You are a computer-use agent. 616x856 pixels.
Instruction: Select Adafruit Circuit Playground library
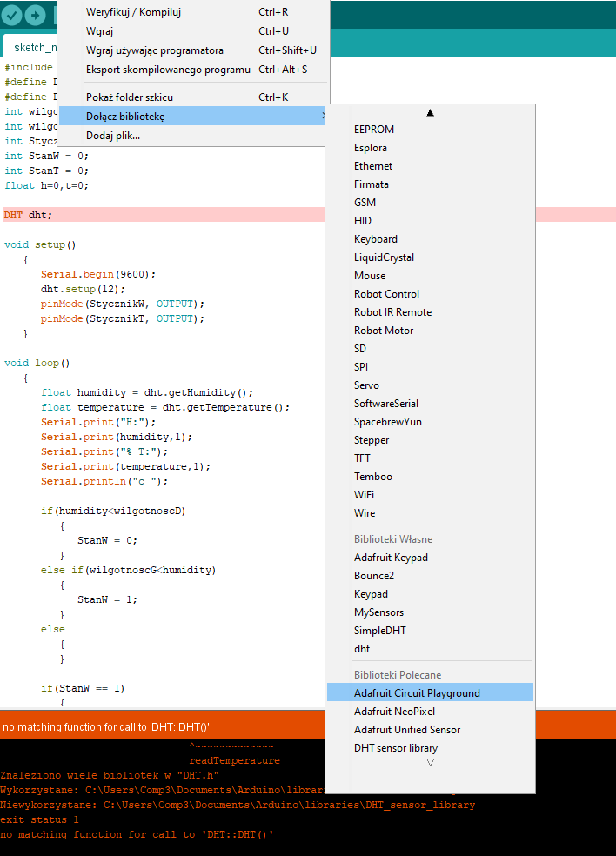[430, 692]
